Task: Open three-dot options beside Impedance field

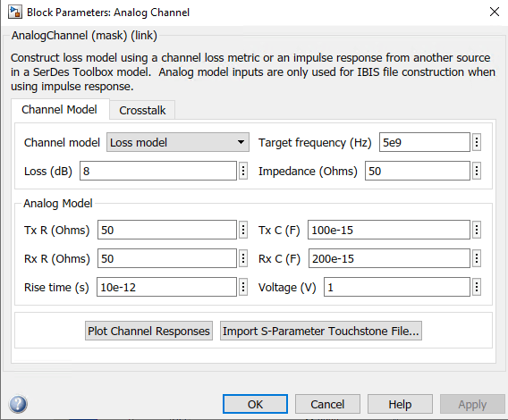Action: 477,171
